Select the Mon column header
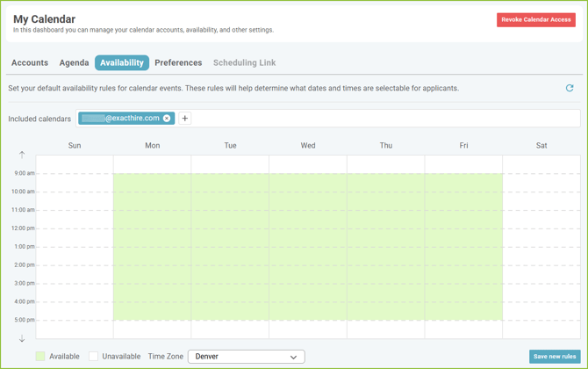Screen dimensions: 588x369 click(x=152, y=146)
